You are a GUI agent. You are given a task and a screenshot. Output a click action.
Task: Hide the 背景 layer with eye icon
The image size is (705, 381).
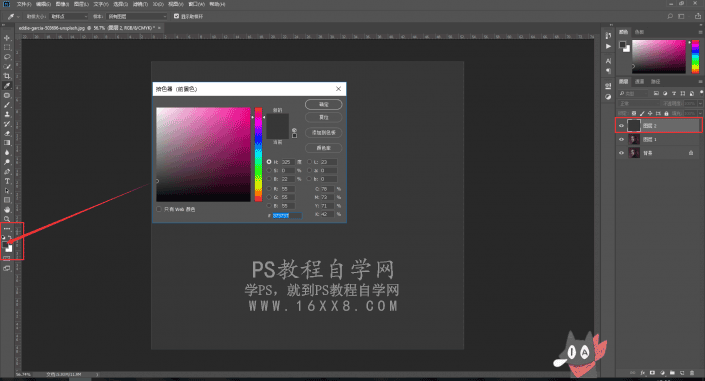(621, 153)
